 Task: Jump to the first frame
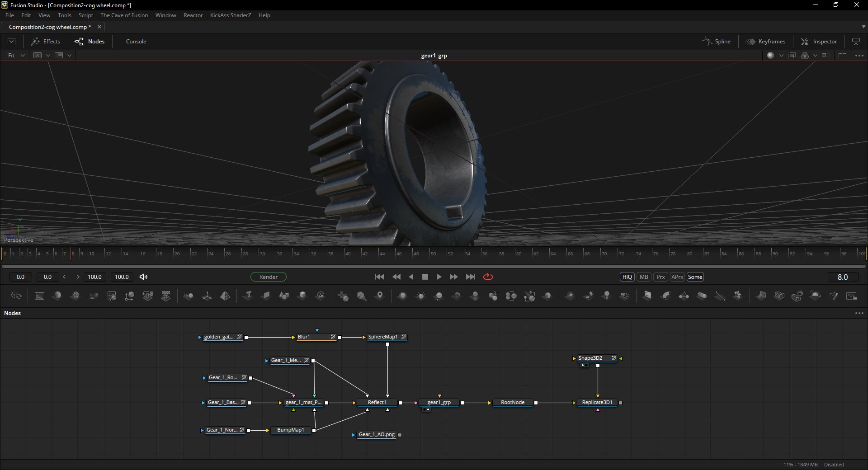coord(380,277)
